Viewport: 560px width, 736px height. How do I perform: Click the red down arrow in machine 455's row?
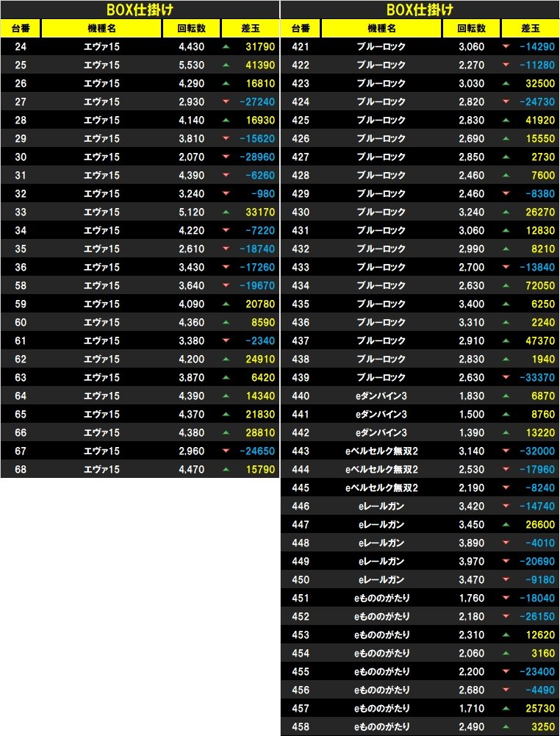coord(506,672)
